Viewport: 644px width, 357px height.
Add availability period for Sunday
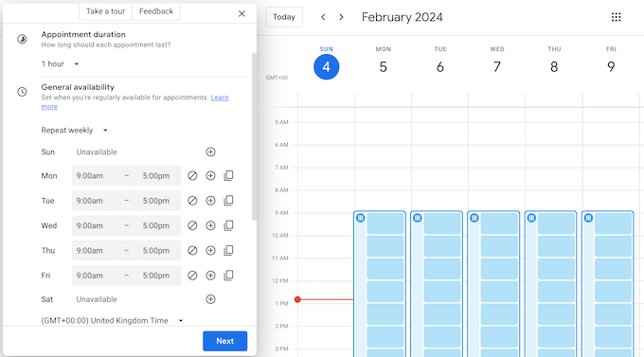click(x=210, y=152)
